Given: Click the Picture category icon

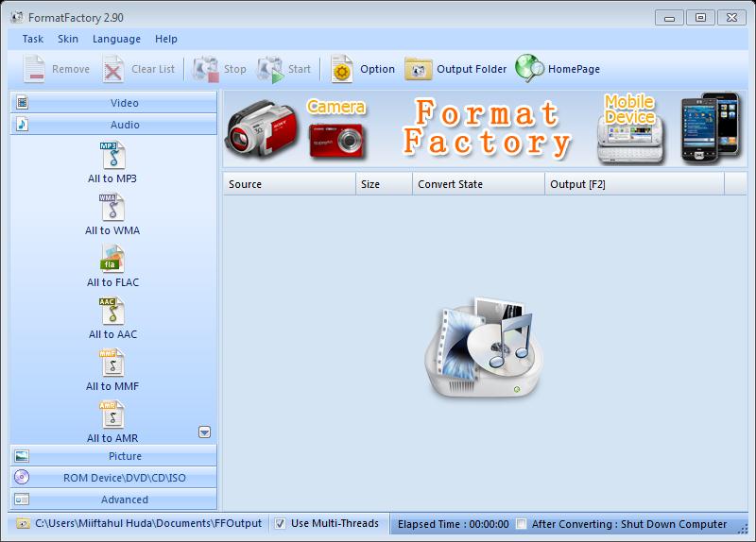Looking at the screenshot, I should [x=22, y=456].
